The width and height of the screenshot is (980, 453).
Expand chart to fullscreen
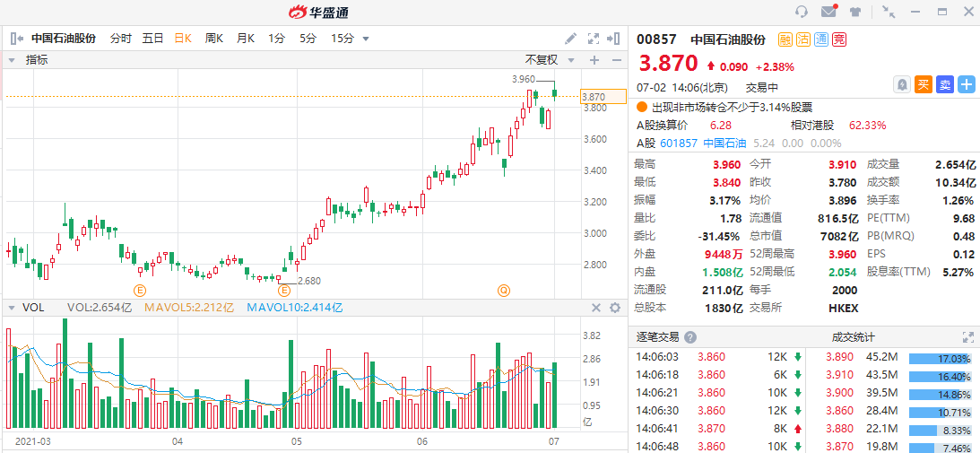pyautogui.click(x=593, y=39)
